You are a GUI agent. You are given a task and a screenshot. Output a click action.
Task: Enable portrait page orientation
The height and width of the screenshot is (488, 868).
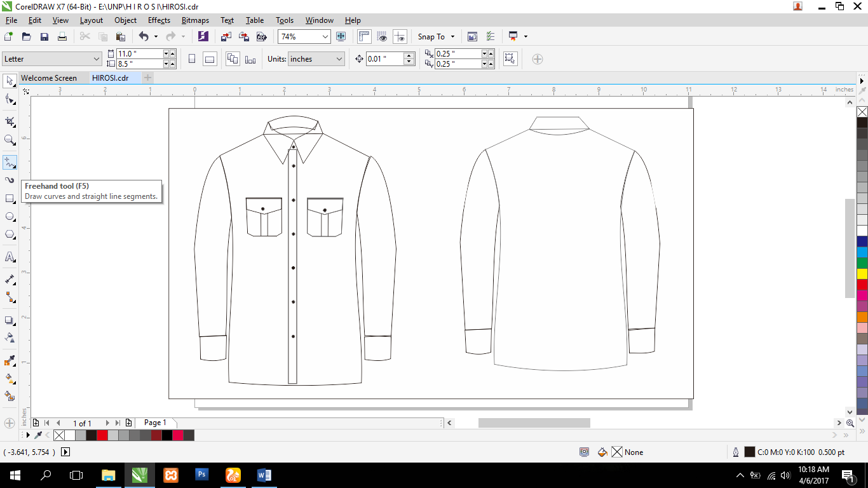(x=192, y=58)
